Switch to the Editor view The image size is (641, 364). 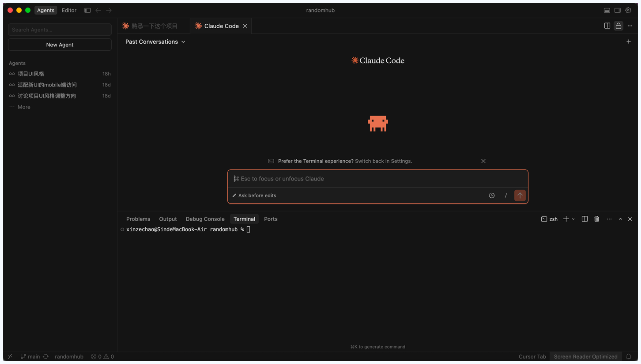point(69,10)
